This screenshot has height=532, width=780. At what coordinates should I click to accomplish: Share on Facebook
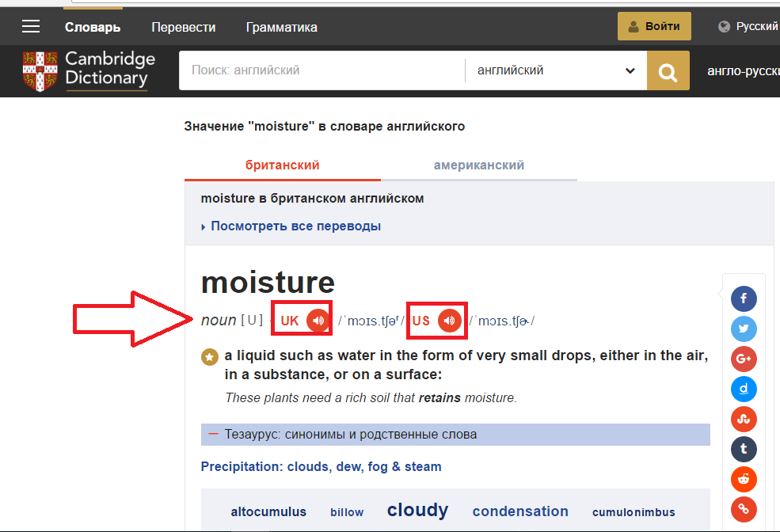(x=744, y=298)
